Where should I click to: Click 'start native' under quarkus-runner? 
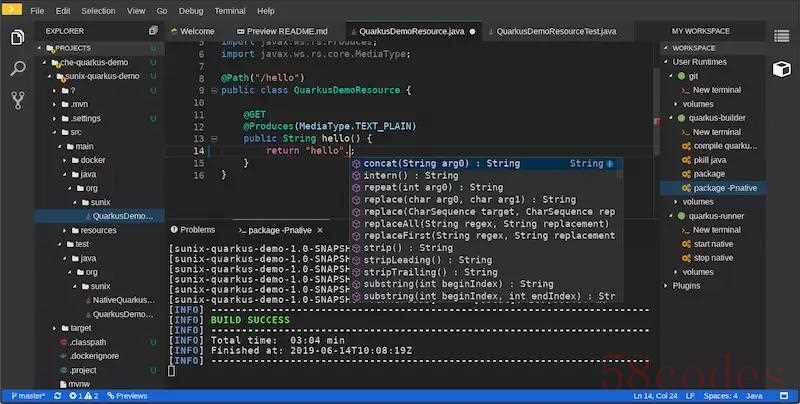713,244
